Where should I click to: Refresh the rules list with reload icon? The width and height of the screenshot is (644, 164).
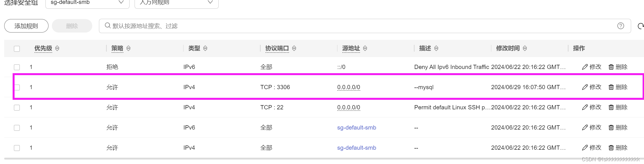(641, 26)
